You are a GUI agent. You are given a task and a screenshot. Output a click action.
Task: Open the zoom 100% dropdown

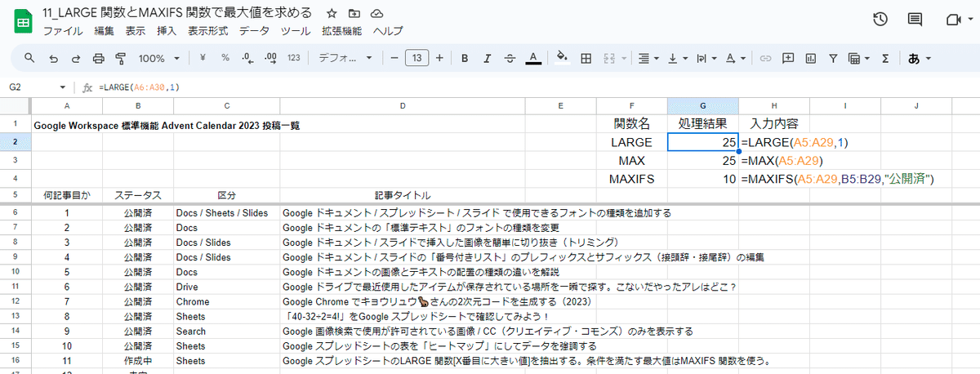158,58
